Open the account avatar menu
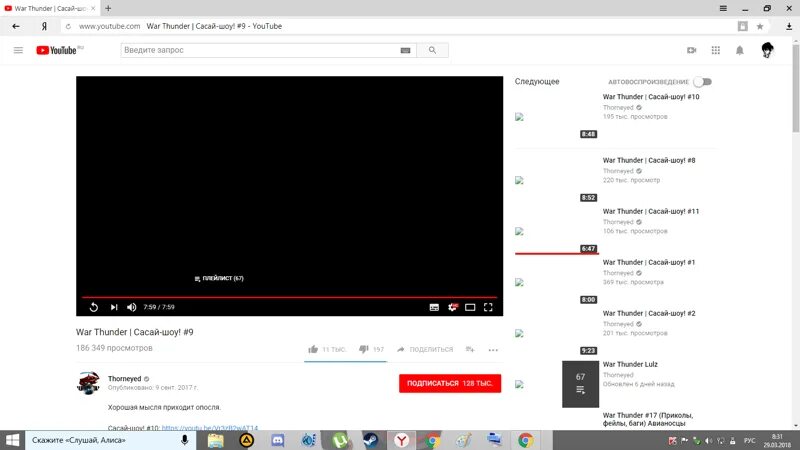Image resolution: width=800 pixels, height=450 pixels. (767, 50)
